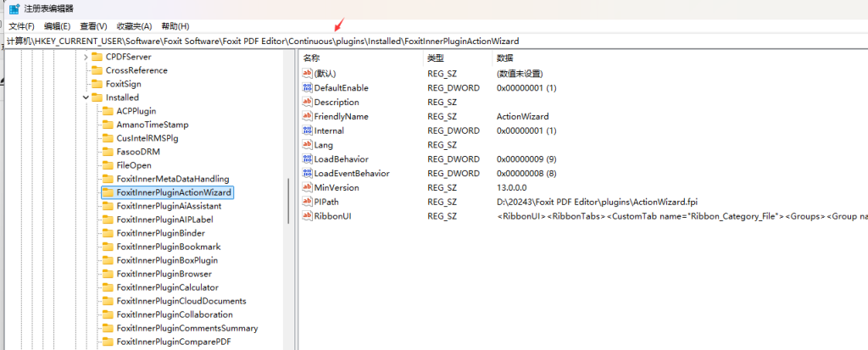Open the 查看(V) menu
Image resolution: width=868 pixels, height=350 pixels.
[x=93, y=26]
